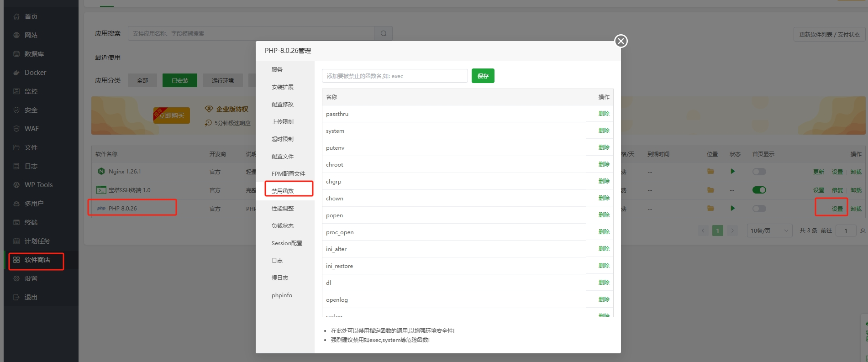The height and width of the screenshot is (362, 868).
Task: Toggle Nginx homepage display switch
Action: tap(759, 172)
